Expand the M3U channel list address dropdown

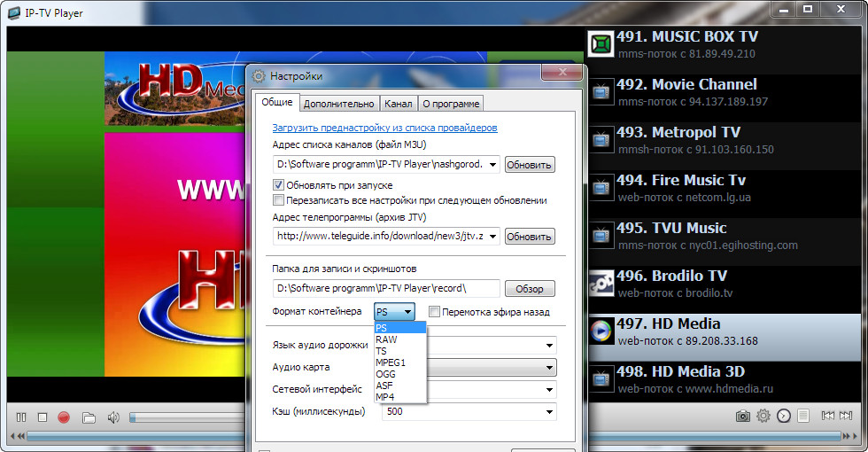point(492,165)
